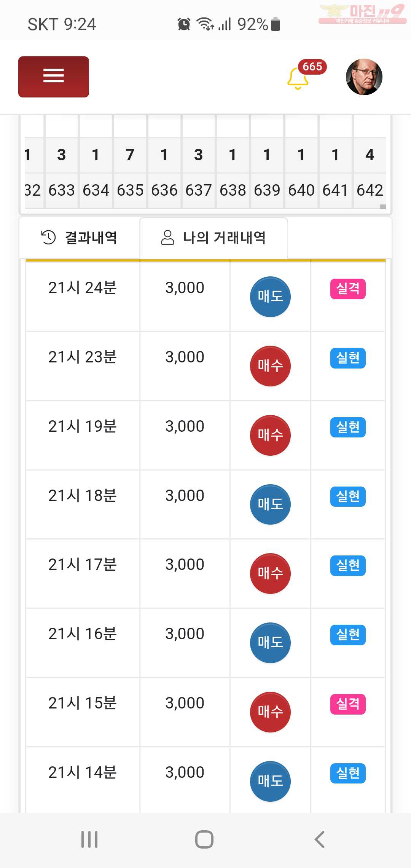
Task: Click the 매수 badge for 21시 23분
Action: point(270,366)
